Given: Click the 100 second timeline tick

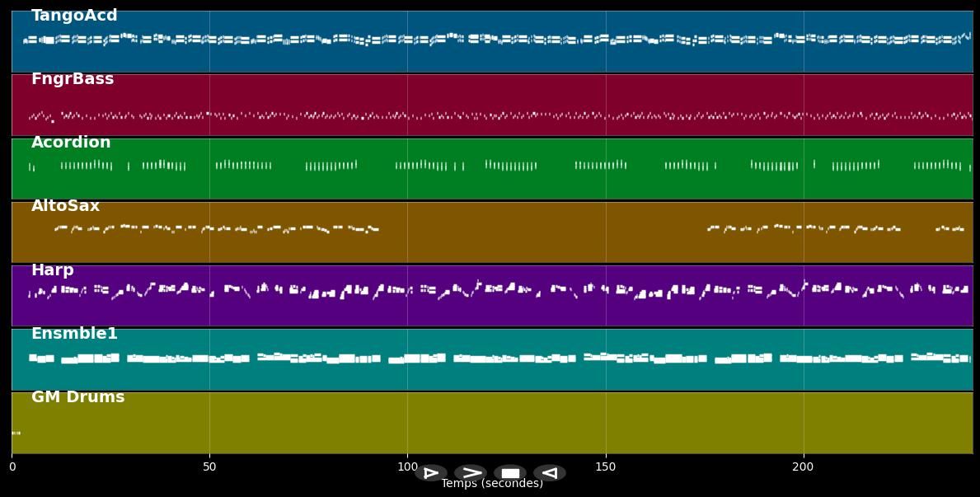Looking at the screenshot, I should click(x=407, y=467).
